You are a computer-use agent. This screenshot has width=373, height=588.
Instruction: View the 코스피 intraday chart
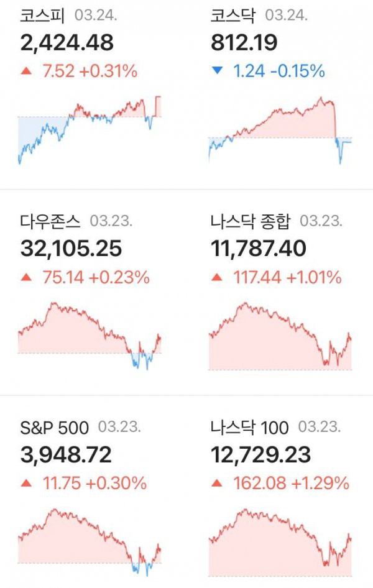(90, 130)
